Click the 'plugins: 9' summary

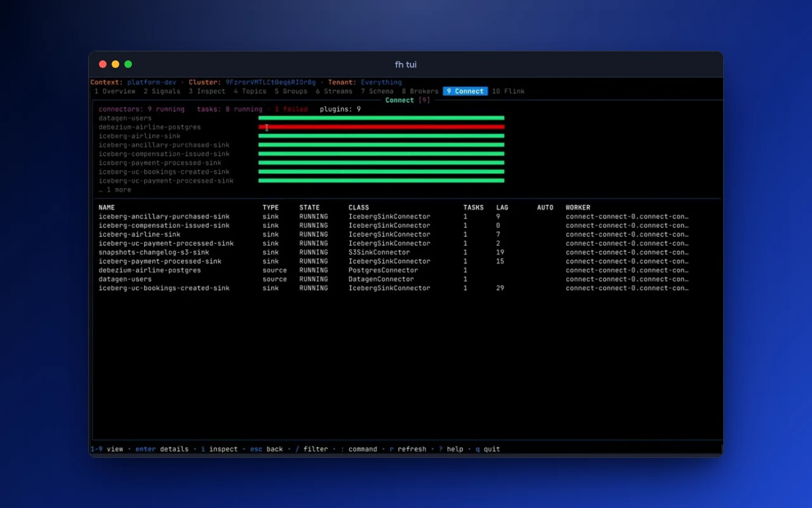tap(340, 109)
